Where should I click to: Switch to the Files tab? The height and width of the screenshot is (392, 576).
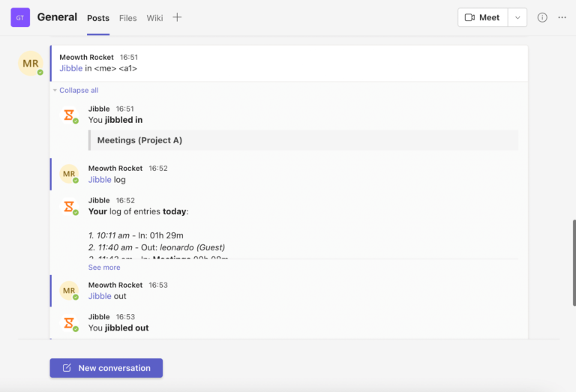coord(127,18)
